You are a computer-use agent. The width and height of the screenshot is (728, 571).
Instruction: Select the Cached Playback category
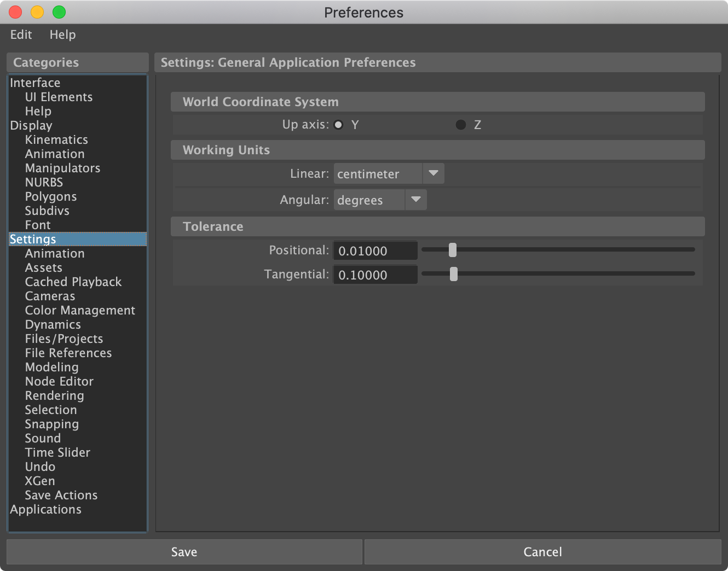[x=73, y=282]
